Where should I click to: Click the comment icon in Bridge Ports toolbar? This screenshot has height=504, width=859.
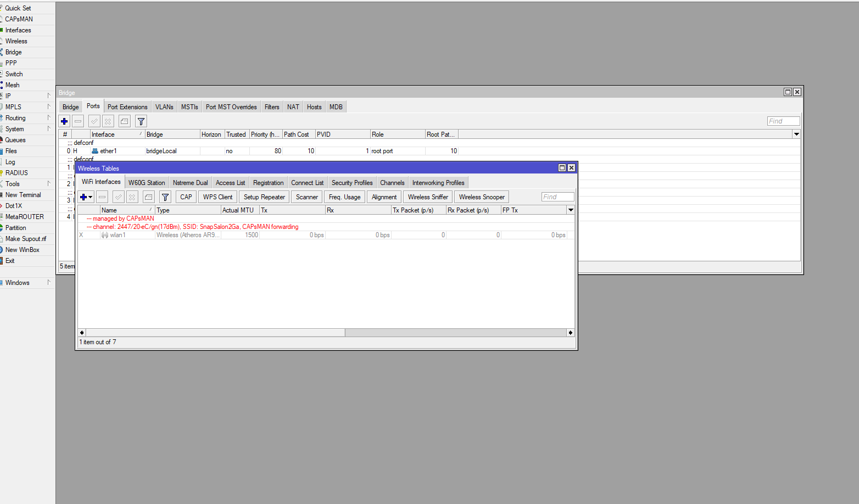tap(124, 121)
